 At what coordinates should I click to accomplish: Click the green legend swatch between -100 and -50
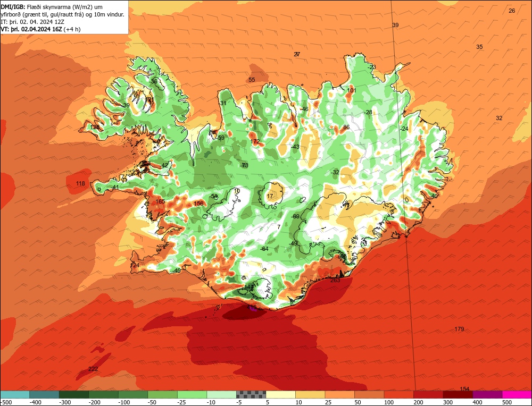coord(133,394)
